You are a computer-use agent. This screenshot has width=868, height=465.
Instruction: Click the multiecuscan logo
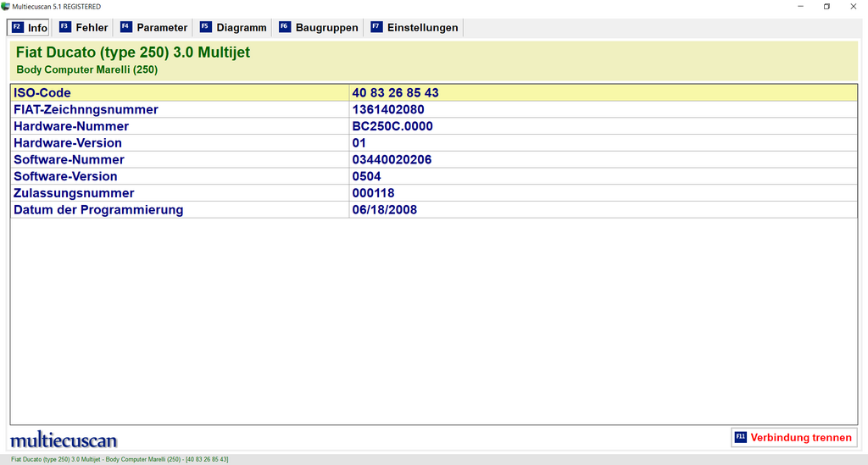tap(64, 440)
